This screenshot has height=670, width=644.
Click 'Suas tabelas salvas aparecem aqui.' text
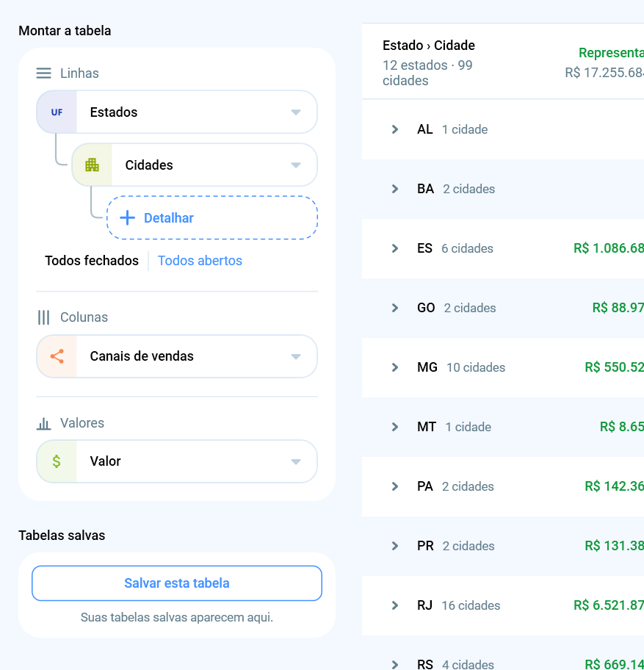tap(177, 617)
